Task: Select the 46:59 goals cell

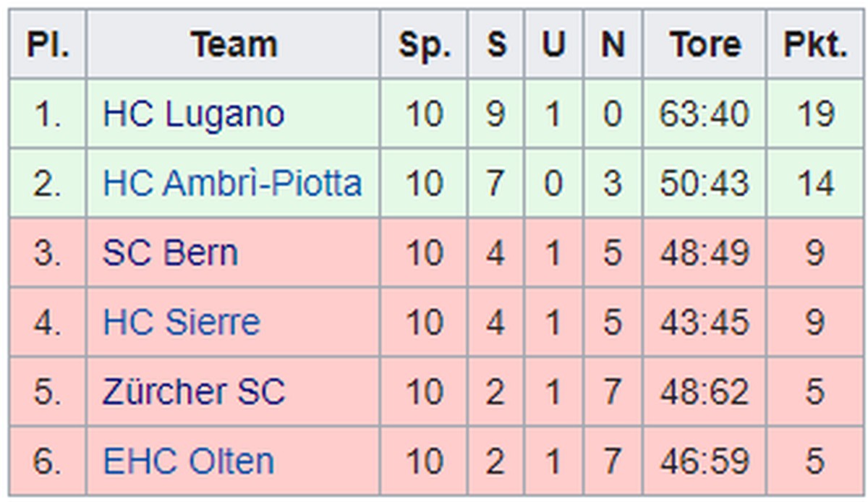Action: pyautogui.click(x=705, y=461)
